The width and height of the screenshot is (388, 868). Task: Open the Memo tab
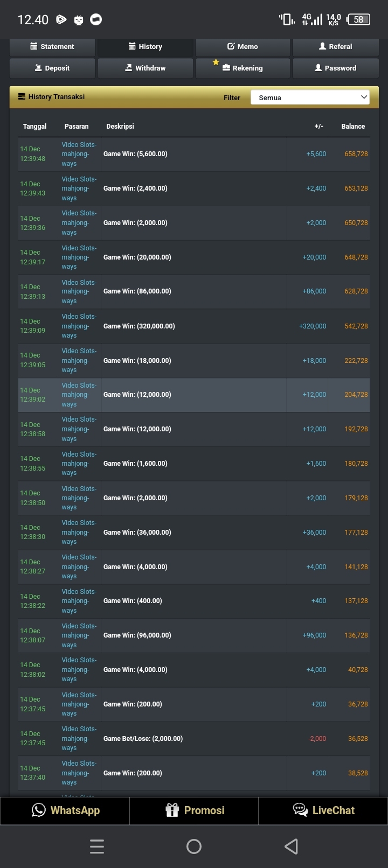click(242, 47)
